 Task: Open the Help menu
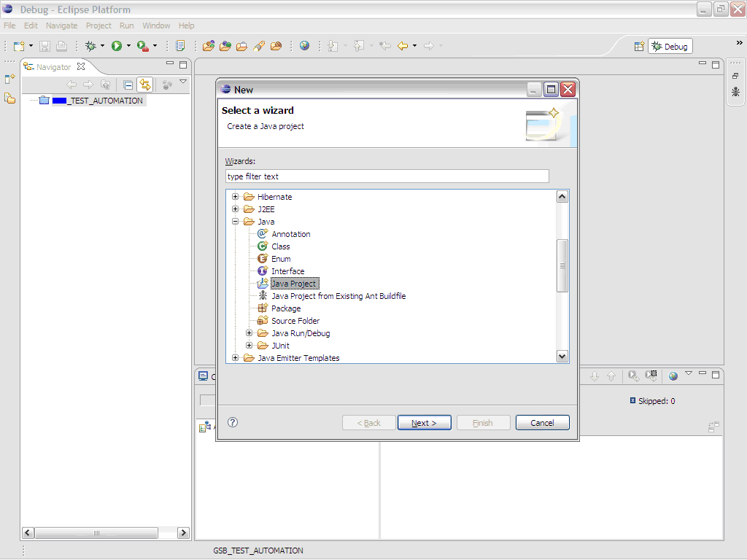(186, 26)
